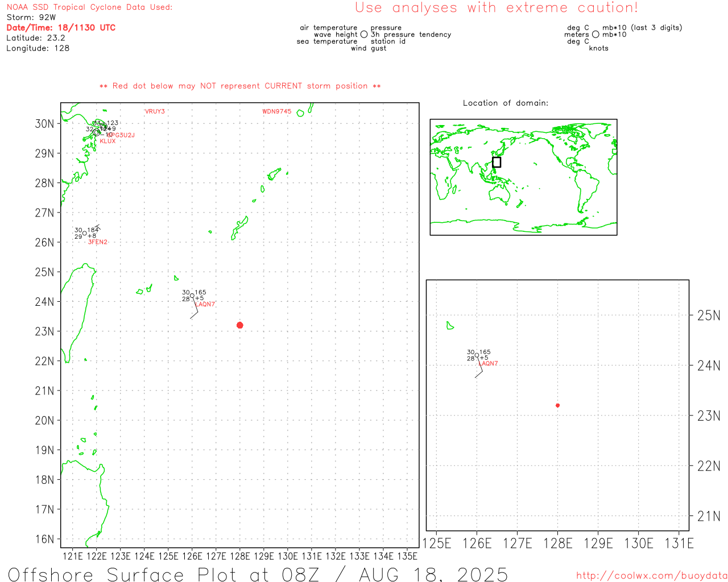Click the 128E label on zoomed inset

[x=558, y=543]
